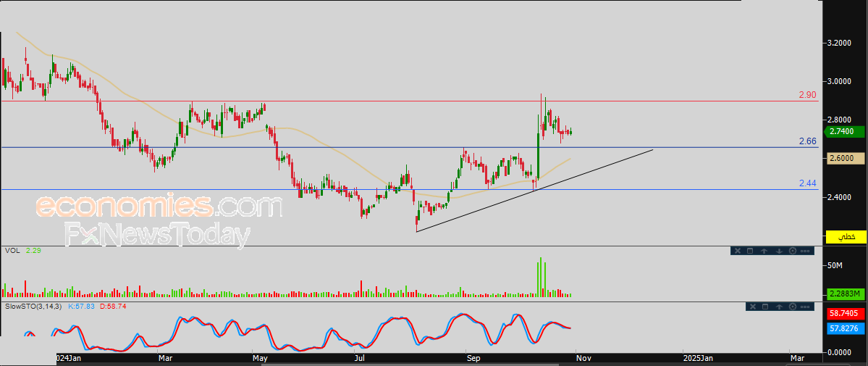Select the VOL indicator label
This screenshot has height=366, width=868.
coord(12,251)
